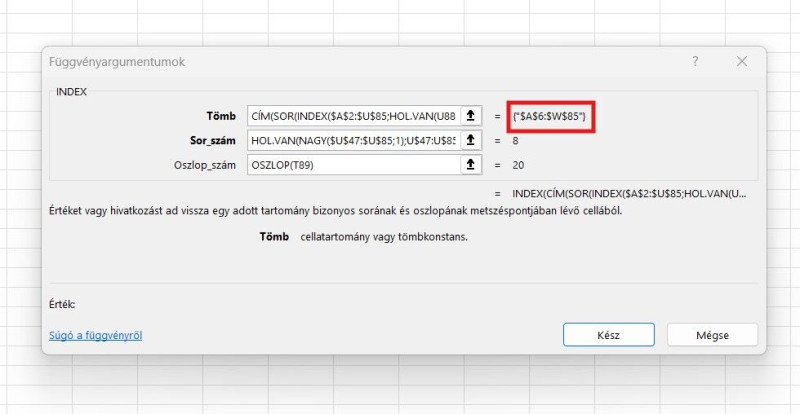Image resolution: width=800 pixels, height=414 pixels.
Task: Collapse dialog via Tömb range selector icon
Action: click(x=471, y=116)
